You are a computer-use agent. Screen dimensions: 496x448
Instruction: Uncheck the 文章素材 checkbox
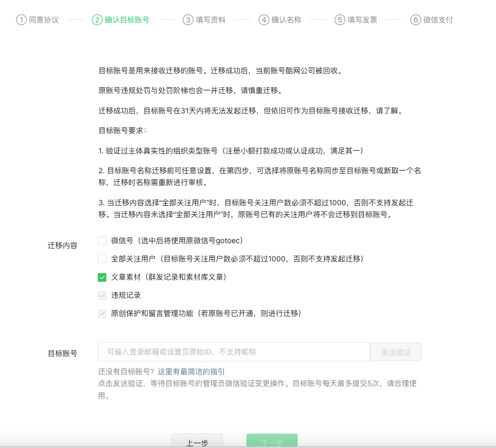click(x=102, y=277)
